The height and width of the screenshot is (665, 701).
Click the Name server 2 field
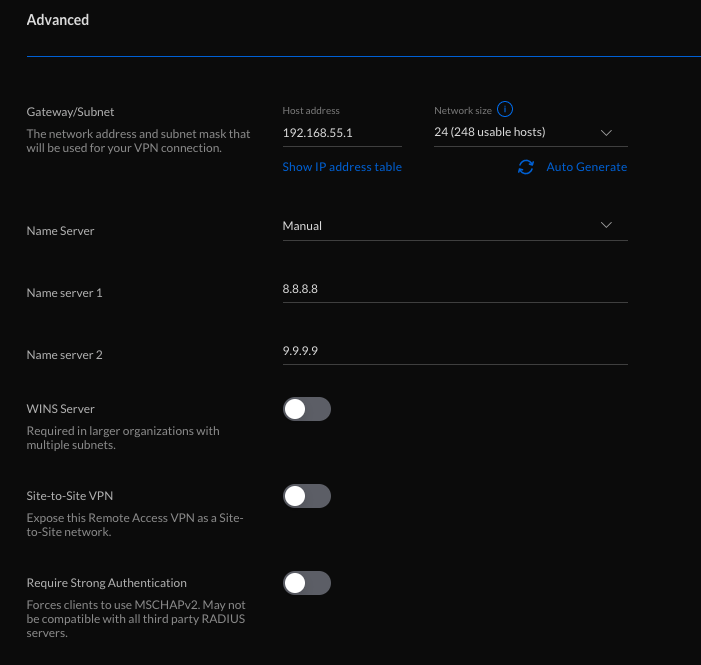tap(455, 351)
